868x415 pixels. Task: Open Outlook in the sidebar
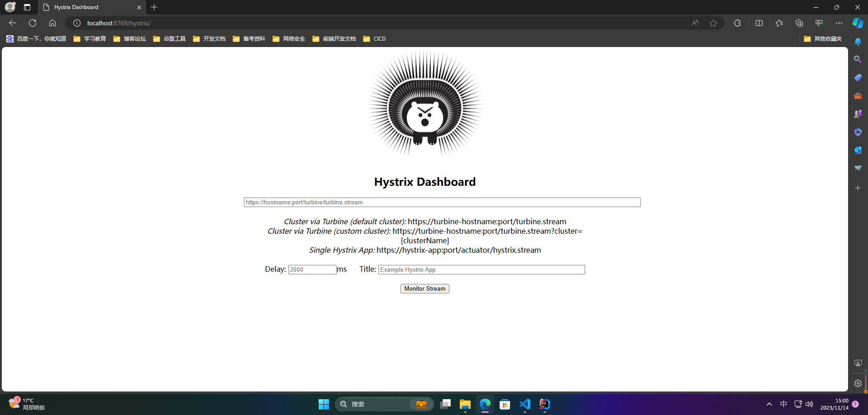(858, 150)
